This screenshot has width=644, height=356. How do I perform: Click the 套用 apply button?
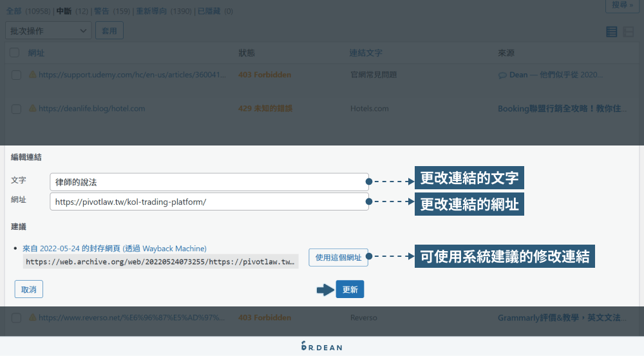click(x=109, y=31)
